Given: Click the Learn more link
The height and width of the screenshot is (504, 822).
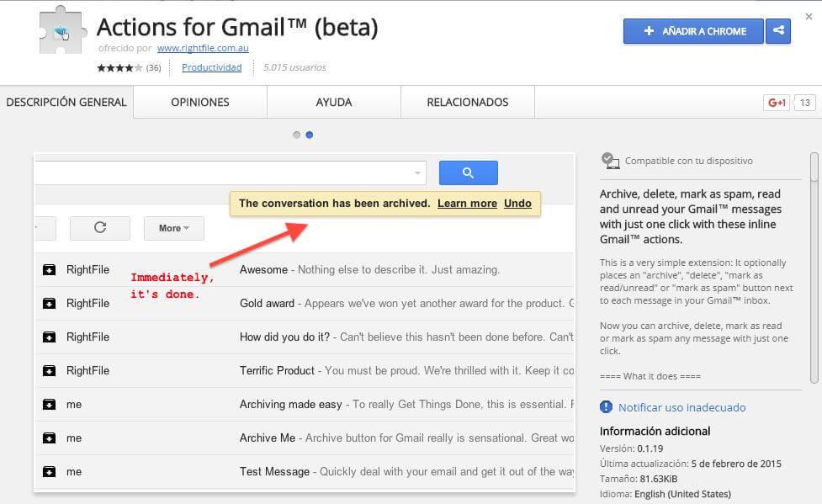Looking at the screenshot, I should (x=467, y=204).
